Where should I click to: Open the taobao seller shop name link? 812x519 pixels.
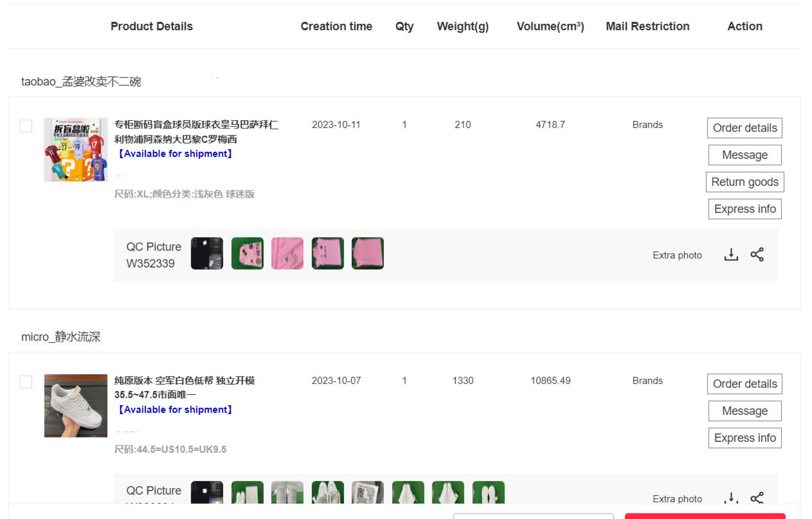(81, 82)
